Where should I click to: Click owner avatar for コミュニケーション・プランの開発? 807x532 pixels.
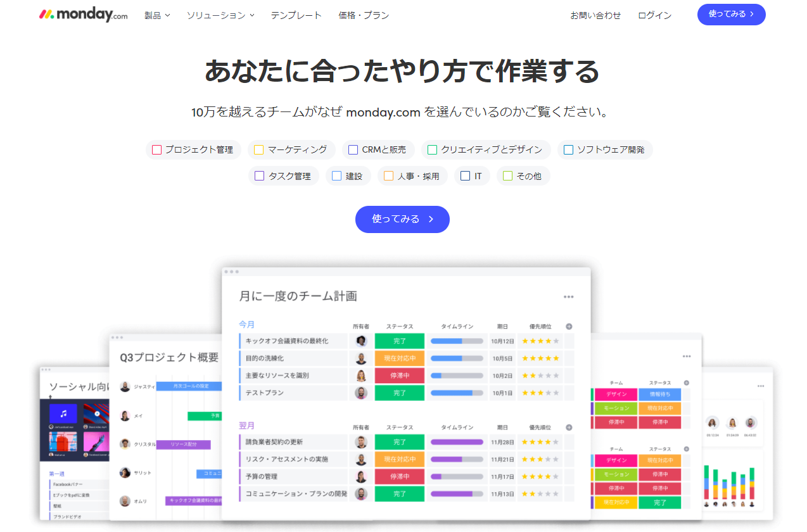(x=361, y=493)
